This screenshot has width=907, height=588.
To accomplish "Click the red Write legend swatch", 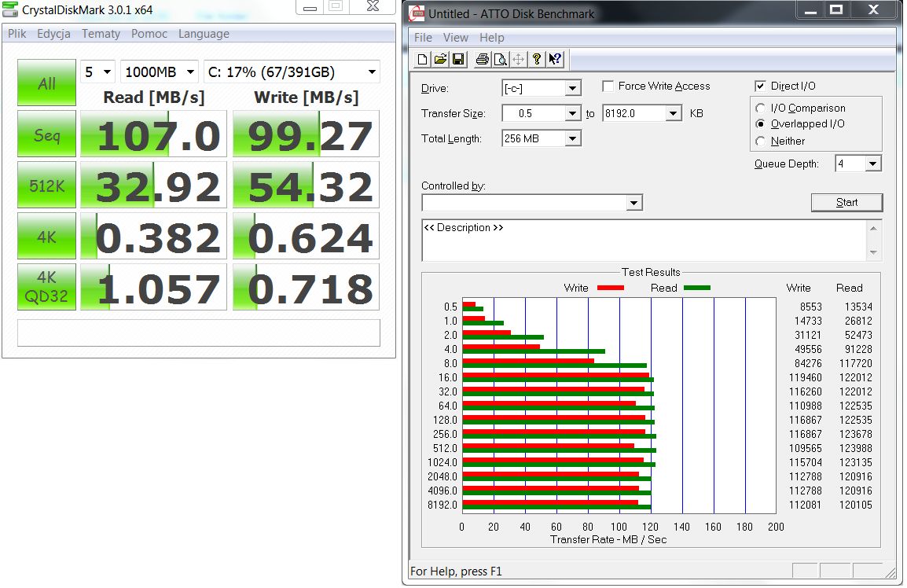I will [610, 288].
